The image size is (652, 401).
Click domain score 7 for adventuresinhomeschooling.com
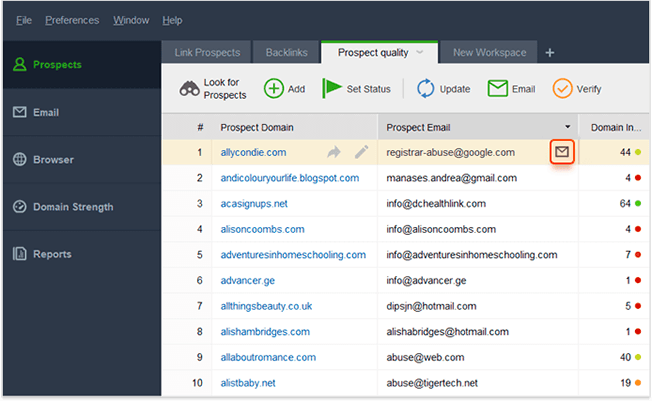(628, 255)
